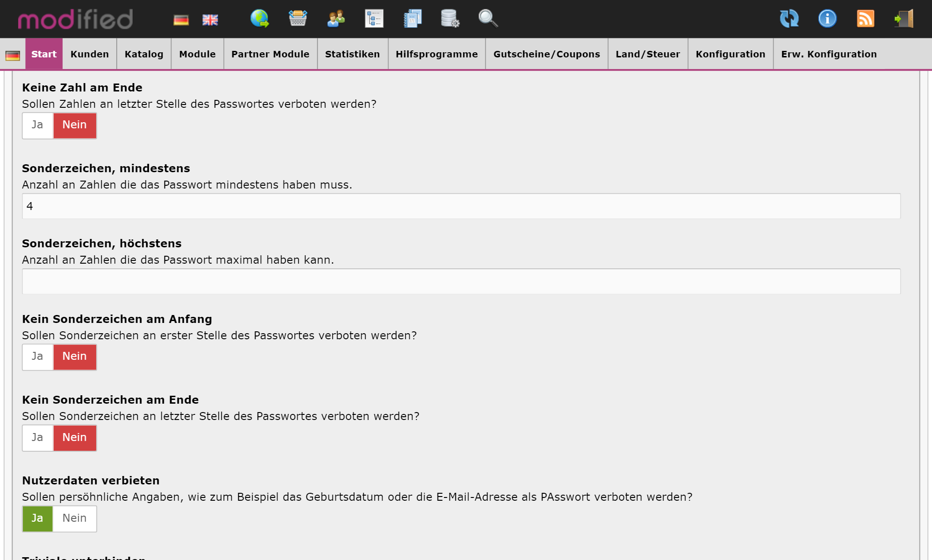Open the Gutscheine/Coupons menu

pyautogui.click(x=547, y=54)
